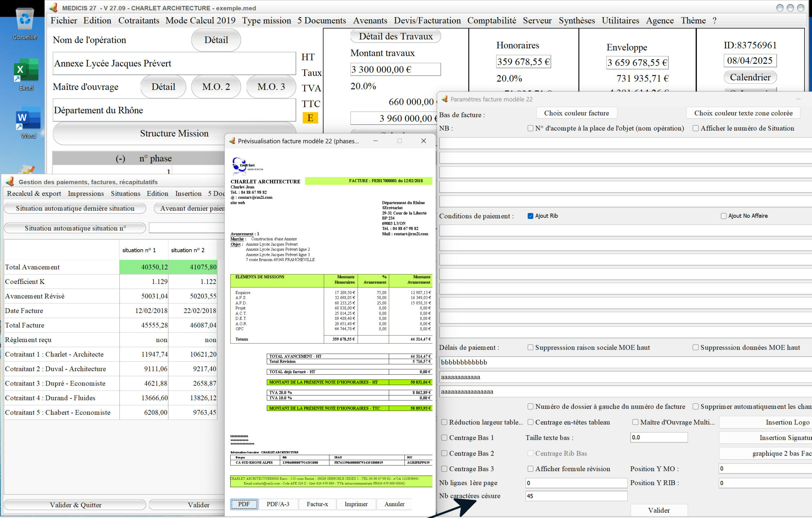
Task: Open Choix couleur texte zone colorée picker
Action: click(x=743, y=113)
